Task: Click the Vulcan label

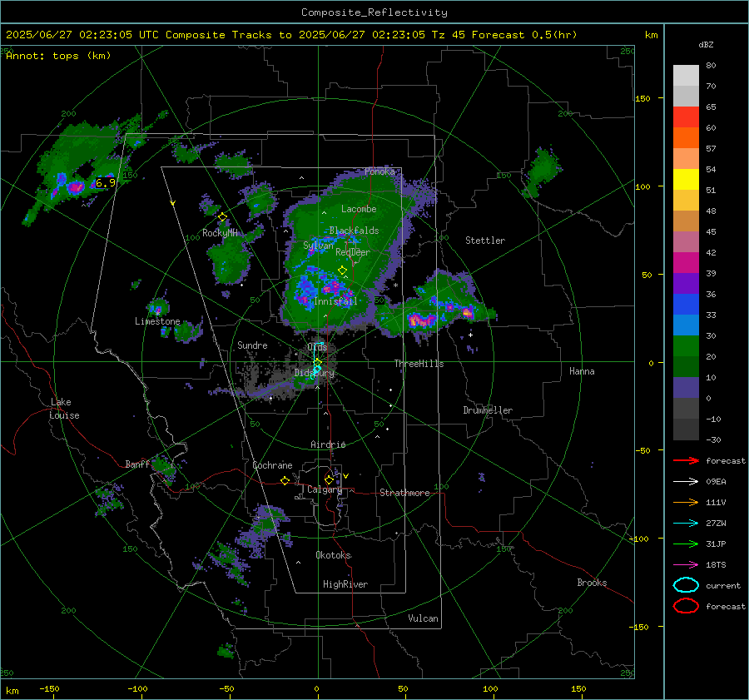Action: [x=424, y=618]
